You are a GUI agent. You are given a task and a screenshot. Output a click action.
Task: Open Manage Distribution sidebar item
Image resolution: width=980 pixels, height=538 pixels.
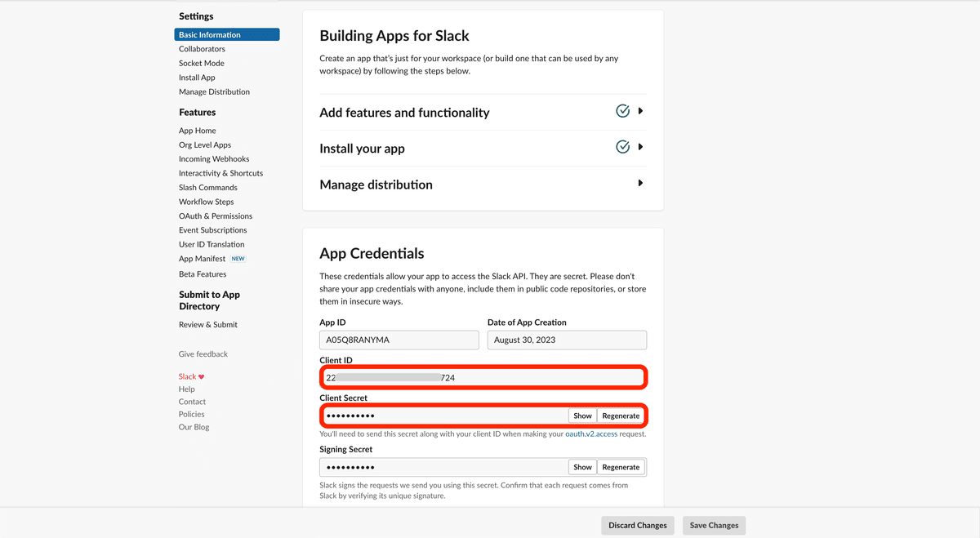214,91
